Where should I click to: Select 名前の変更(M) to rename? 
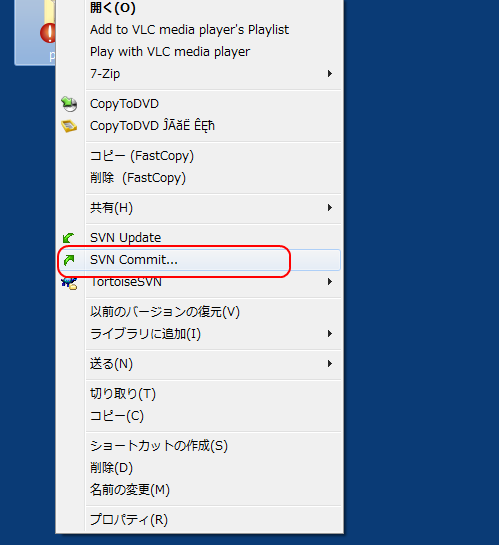198,490
